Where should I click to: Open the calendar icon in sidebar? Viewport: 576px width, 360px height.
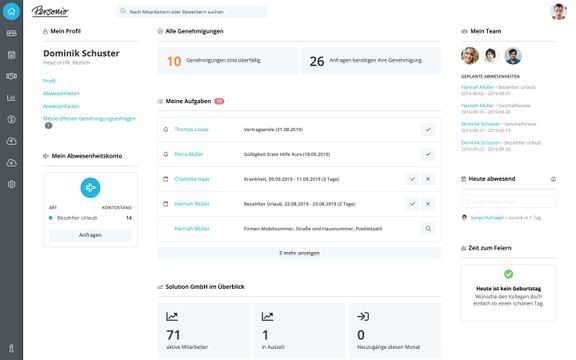point(11,55)
